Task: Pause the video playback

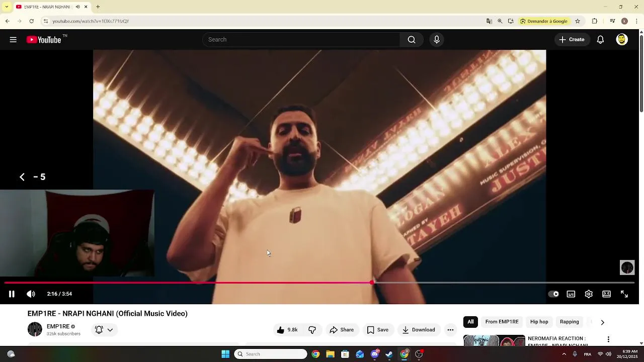Action: click(x=12, y=294)
